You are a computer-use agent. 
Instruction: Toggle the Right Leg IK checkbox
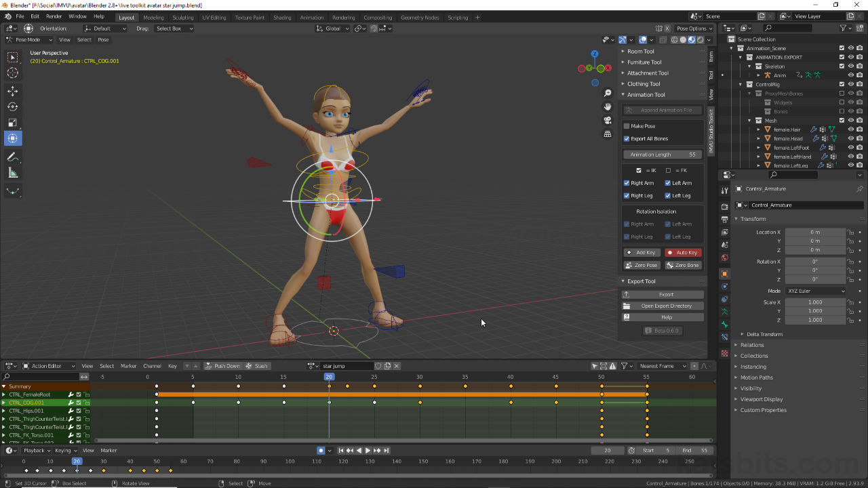(627, 195)
